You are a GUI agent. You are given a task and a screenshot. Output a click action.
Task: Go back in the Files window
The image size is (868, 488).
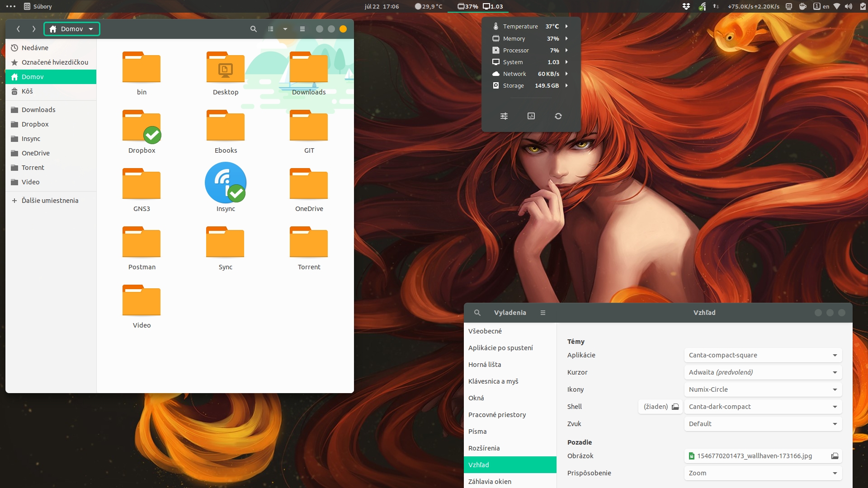pos(18,29)
